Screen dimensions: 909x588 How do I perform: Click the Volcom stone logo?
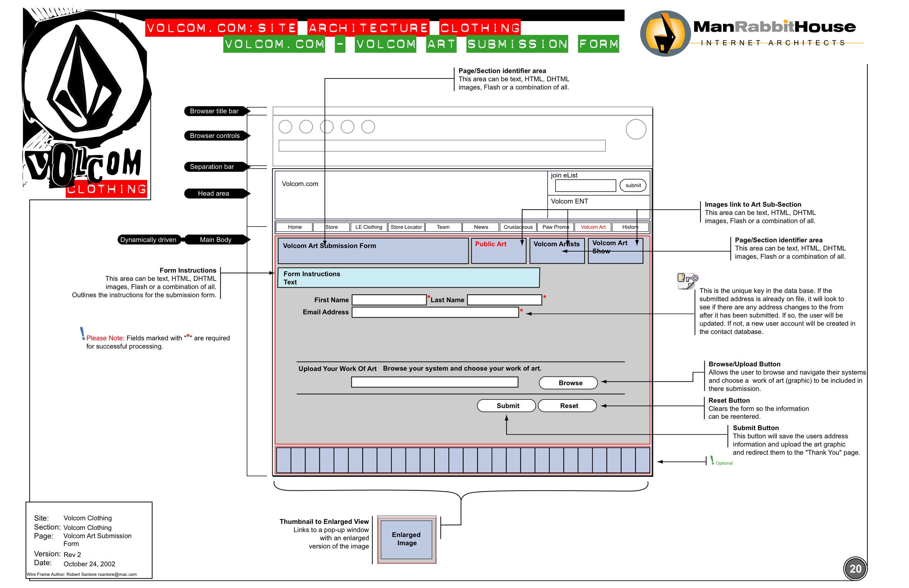(x=85, y=78)
